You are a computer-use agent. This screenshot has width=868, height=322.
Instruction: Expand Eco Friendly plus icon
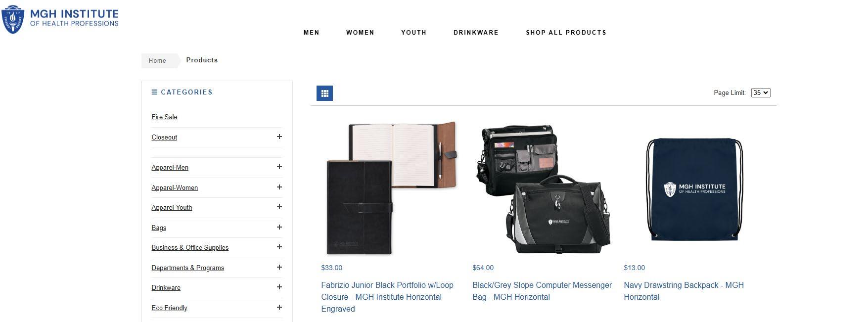(x=279, y=307)
